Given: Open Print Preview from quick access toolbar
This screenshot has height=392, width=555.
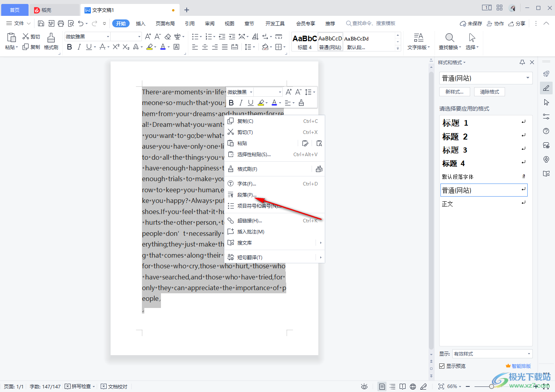Looking at the screenshot, I should 71,23.
